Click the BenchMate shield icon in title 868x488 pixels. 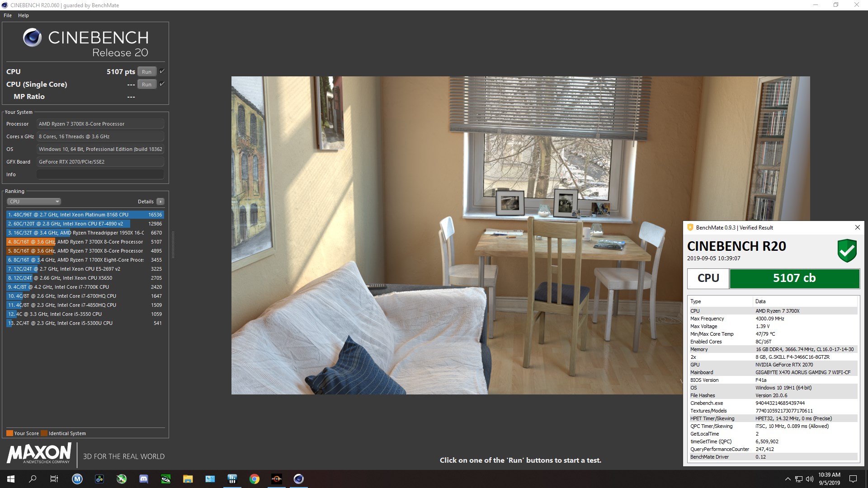690,228
